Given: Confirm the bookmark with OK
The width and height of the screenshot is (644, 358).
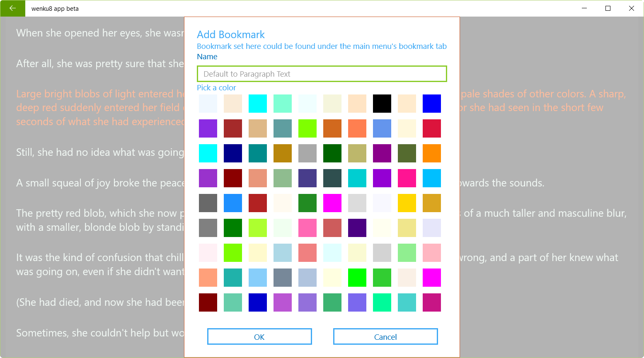Looking at the screenshot, I should [x=259, y=336].
